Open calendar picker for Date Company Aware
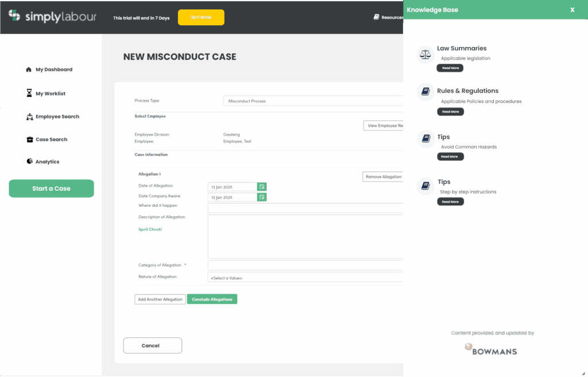This screenshot has width=588, height=377. [x=262, y=197]
